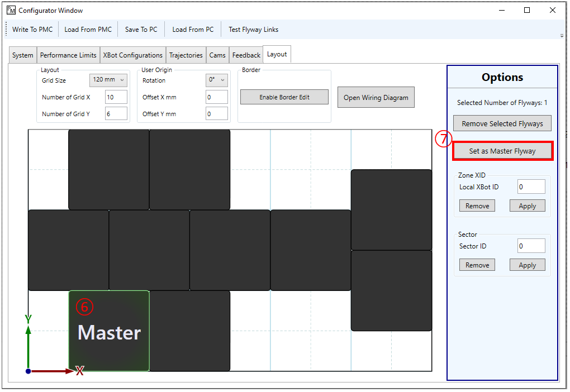The image size is (570, 392).
Task: Apply the Zone XID setting
Action: tap(527, 205)
